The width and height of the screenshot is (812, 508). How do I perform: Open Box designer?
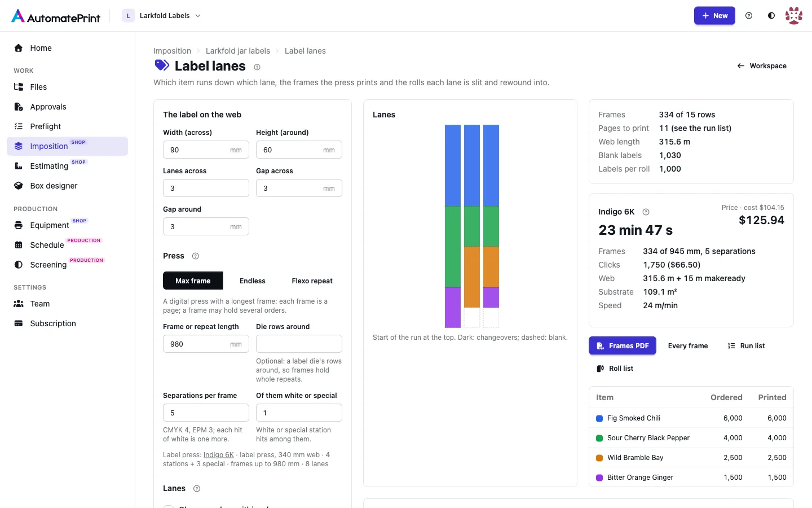tap(67, 186)
